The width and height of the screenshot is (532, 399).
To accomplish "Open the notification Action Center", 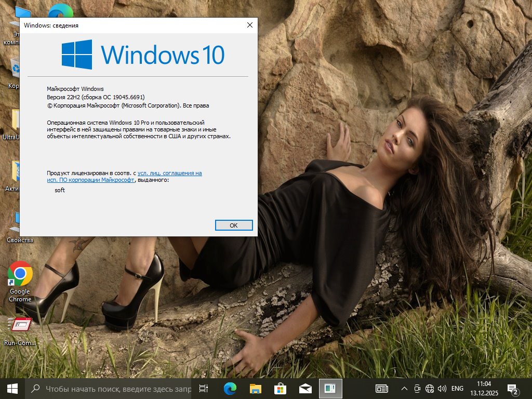I will [x=512, y=389].
